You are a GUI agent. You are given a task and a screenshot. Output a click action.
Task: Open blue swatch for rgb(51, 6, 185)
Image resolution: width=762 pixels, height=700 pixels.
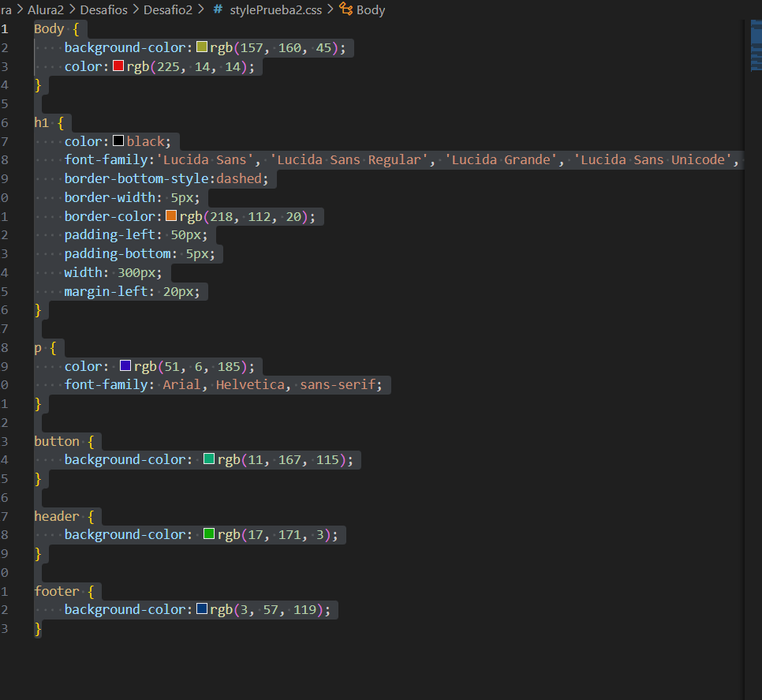125,365
